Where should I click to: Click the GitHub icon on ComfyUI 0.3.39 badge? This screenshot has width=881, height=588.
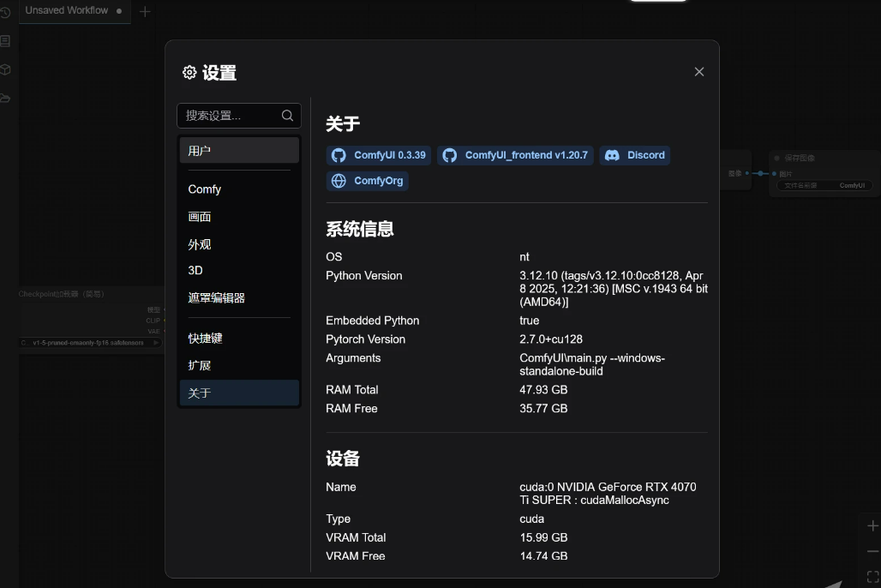[x=339, y=155]
